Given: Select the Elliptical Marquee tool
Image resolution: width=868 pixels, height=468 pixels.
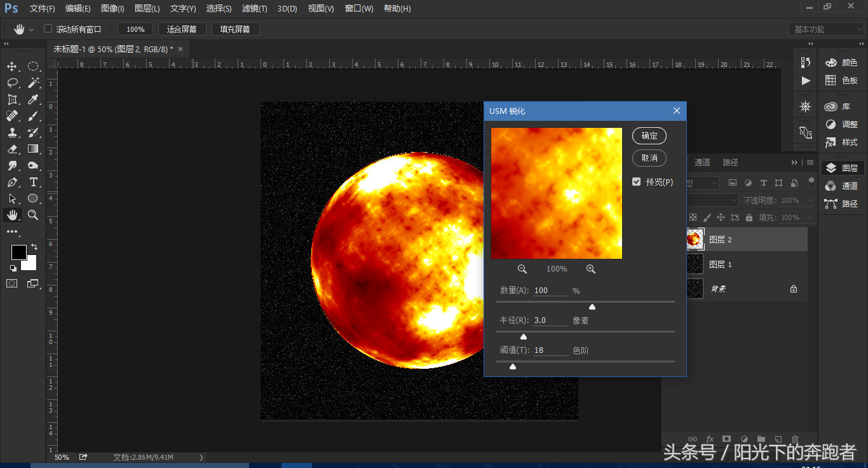Looking at the screenshot, I should tap(33, 67).
